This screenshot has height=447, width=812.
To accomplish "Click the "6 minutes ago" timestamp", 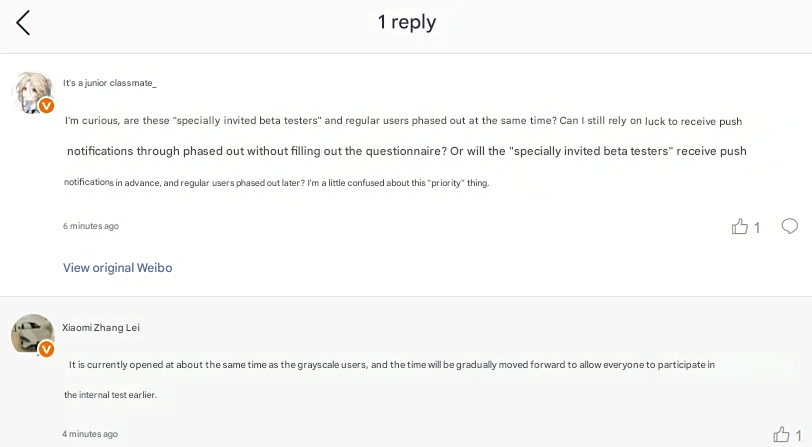I will pos(91,226).
